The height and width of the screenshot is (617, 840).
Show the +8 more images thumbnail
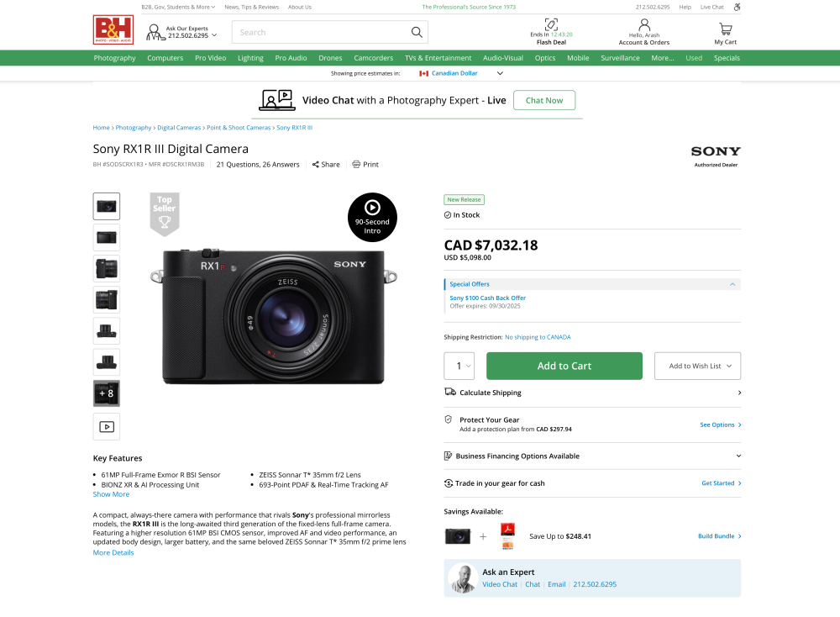[x=107, y=393]
